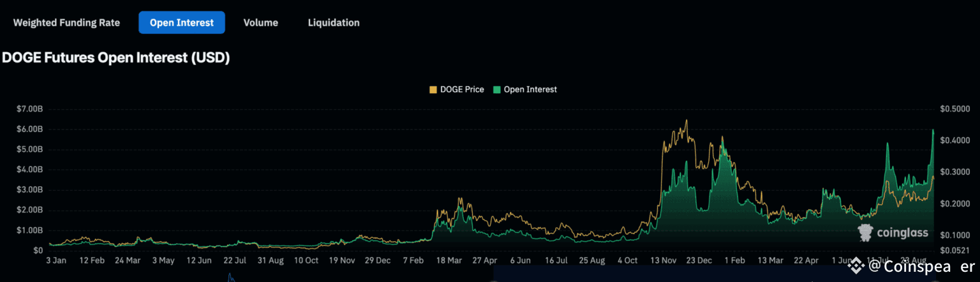Switch to the Weighted Funding Rate tab
980x282 pixels.
66,22
